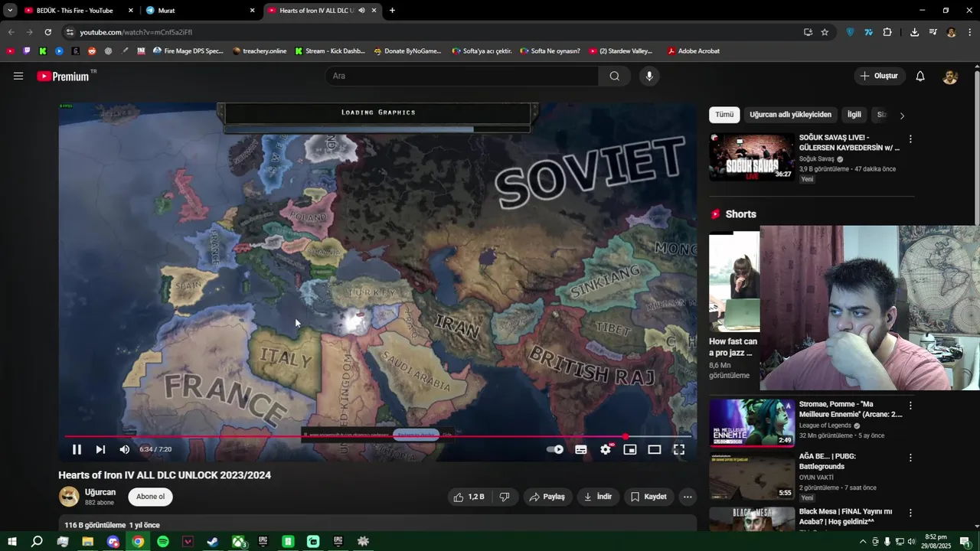Image resolution: width=980 pixels, height=551 pixels.
Task: Select the Uğurcan adlı yükleyiciden chip
Action: point(790,115)
